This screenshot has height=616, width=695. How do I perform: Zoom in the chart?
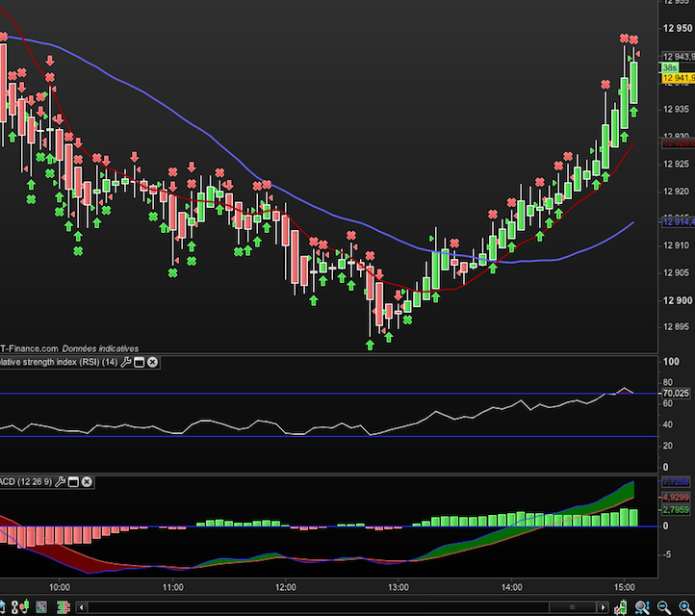pyautogui.click(x=685, y=607)
